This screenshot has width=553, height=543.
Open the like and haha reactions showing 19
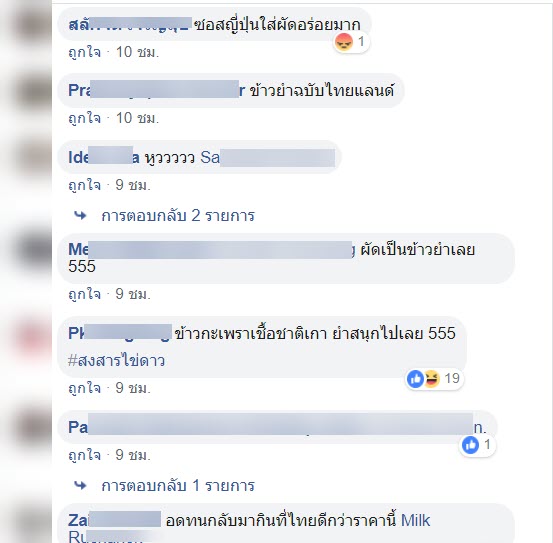[x=434, y=379]
